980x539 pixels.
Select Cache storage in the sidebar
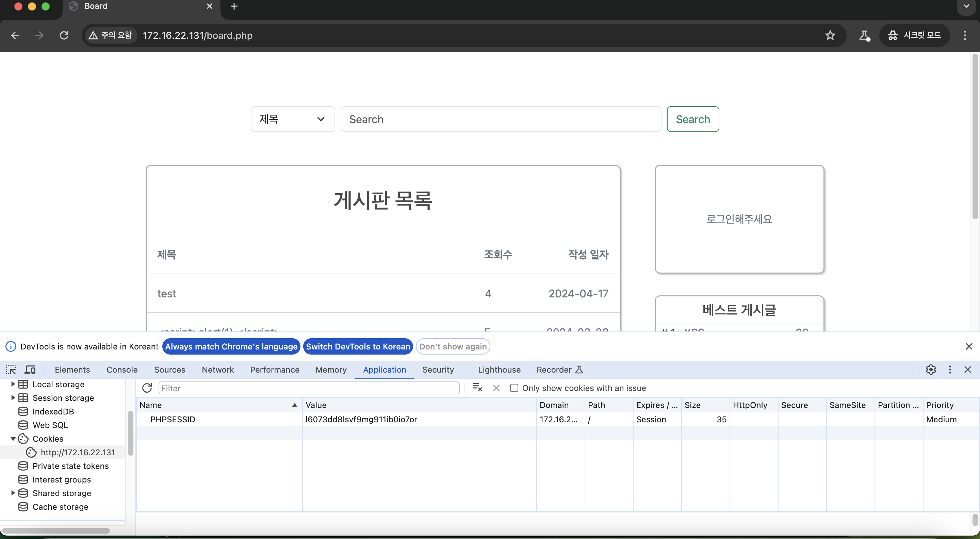click(x=60, y=507)
